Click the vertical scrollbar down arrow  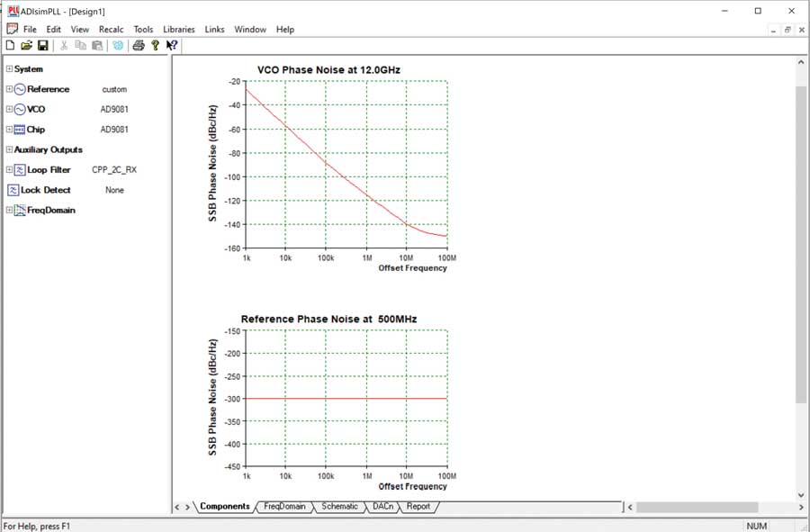801,494
